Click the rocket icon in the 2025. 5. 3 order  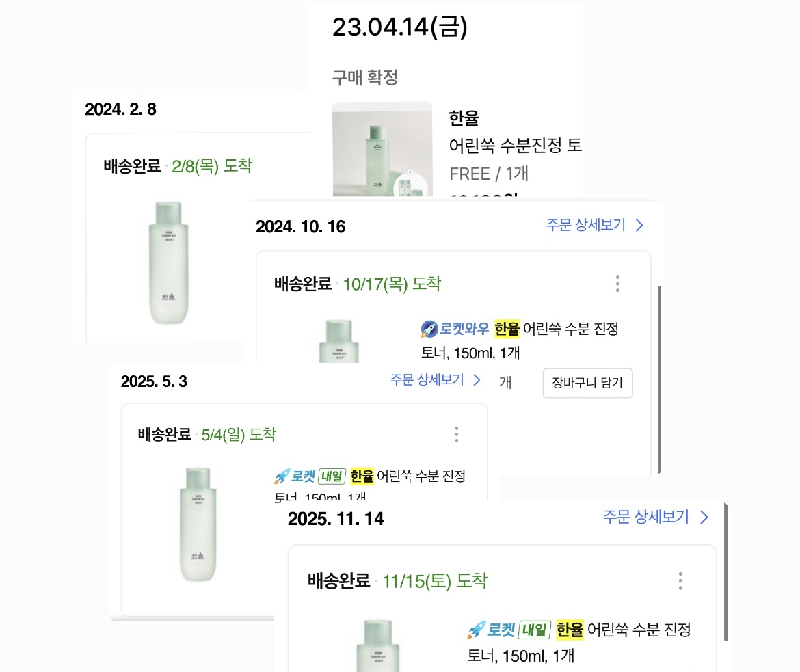[281, 476]
